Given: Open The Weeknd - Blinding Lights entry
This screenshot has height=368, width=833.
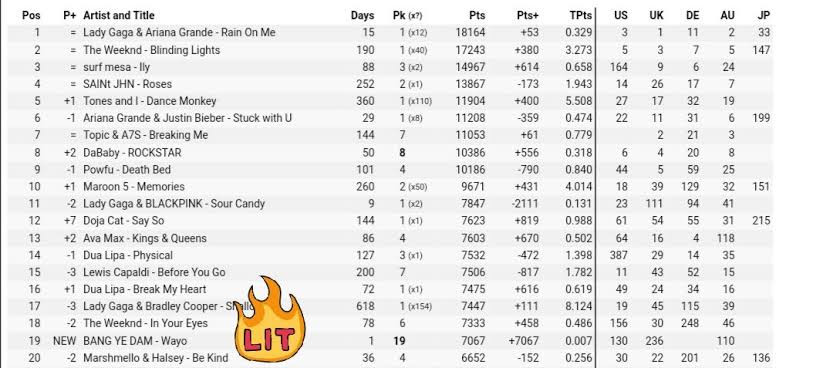Looking at the screenshot, I should (x=151, y=50).
